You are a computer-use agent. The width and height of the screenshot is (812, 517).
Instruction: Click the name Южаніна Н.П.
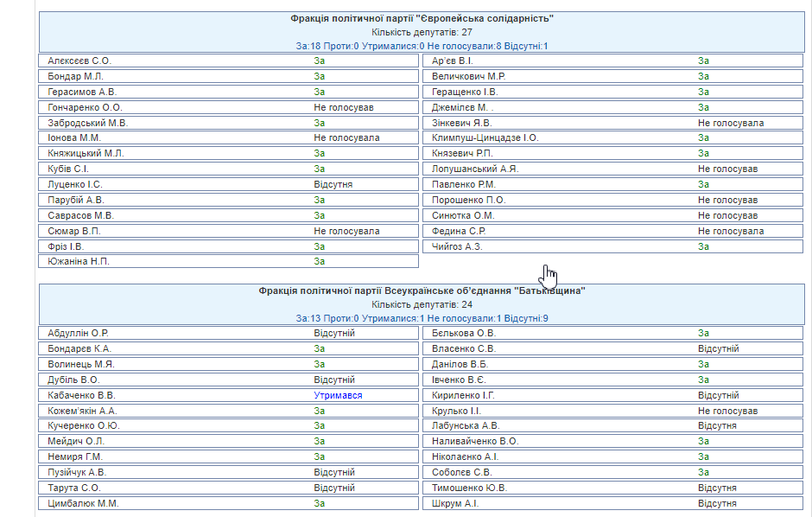click(79, 261)
